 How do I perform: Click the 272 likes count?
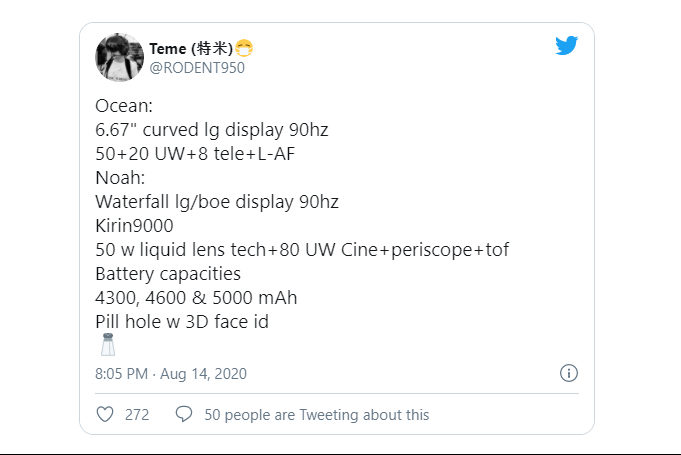click(137, 414)
